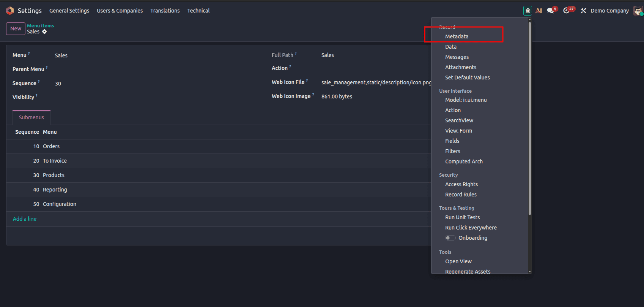Go back via Menu Items breadcrumb
The width and height of the screenshot is (644, 307).
tap(40, 25)
